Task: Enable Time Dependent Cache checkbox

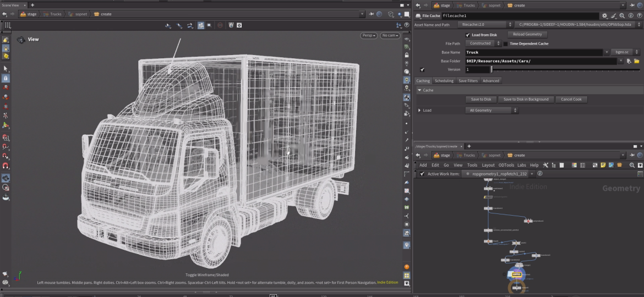Action: pyautogui.click(x=505, y=43)
